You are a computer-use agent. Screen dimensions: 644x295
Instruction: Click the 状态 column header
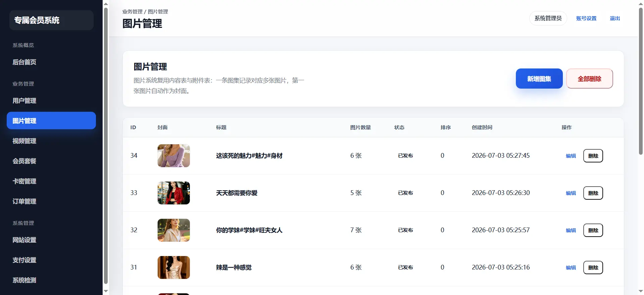coord(399,128)
